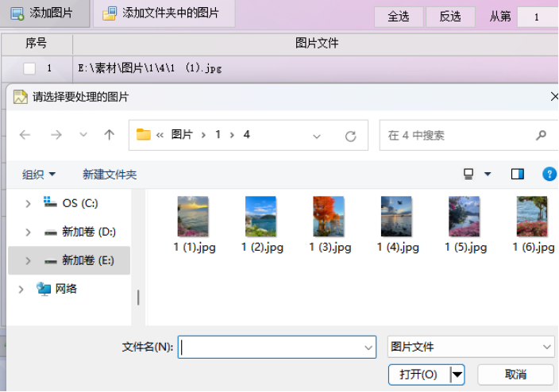Select OS (C:) in navigation pane
The width and height of the screenshot is (559, 392).
coord(71,203)
